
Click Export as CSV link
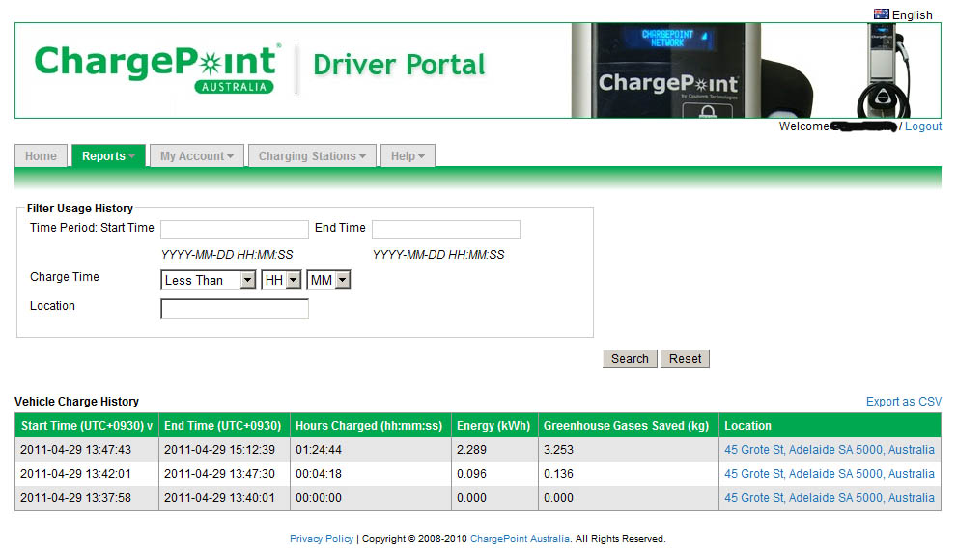[903, 402]
